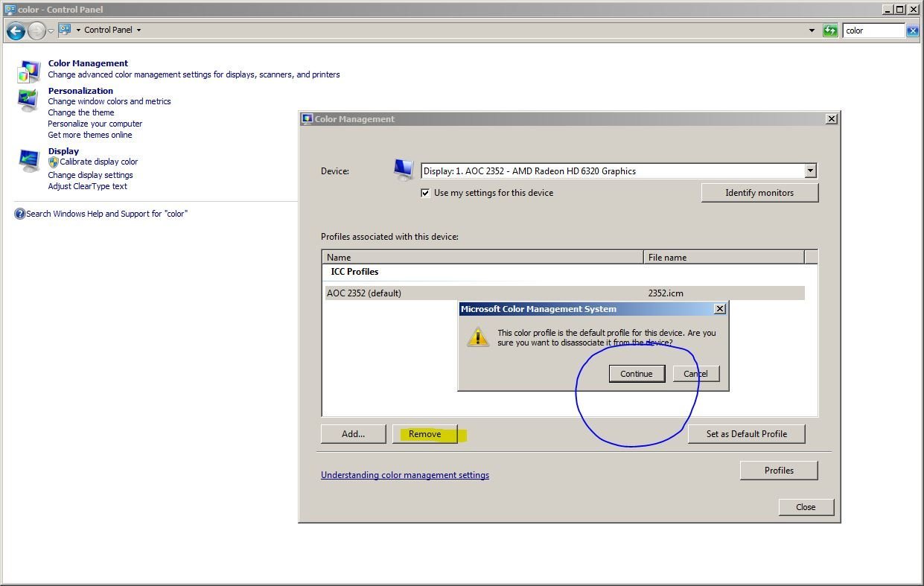This screenshot has width=924, height=586.
Task: Click Cancel in the confirmation dialog
Action: click(695, 374)
